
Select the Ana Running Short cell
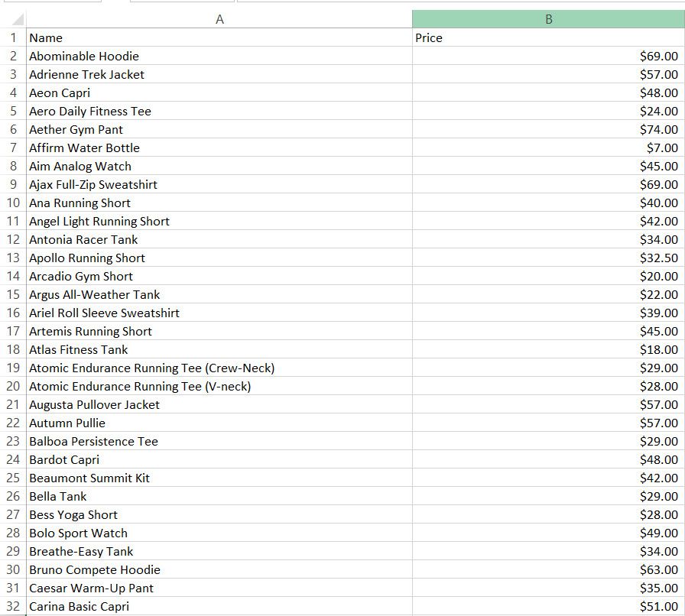pyautogui.click(x=219, y=203)
